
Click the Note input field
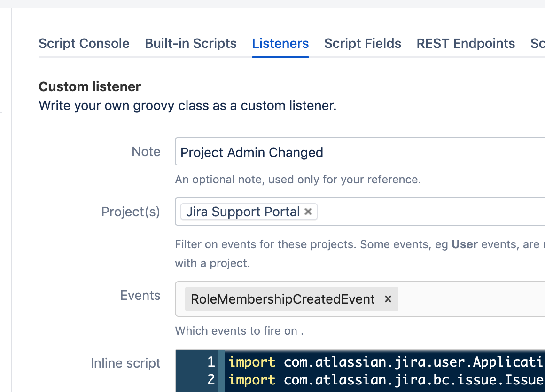[360, 152]
